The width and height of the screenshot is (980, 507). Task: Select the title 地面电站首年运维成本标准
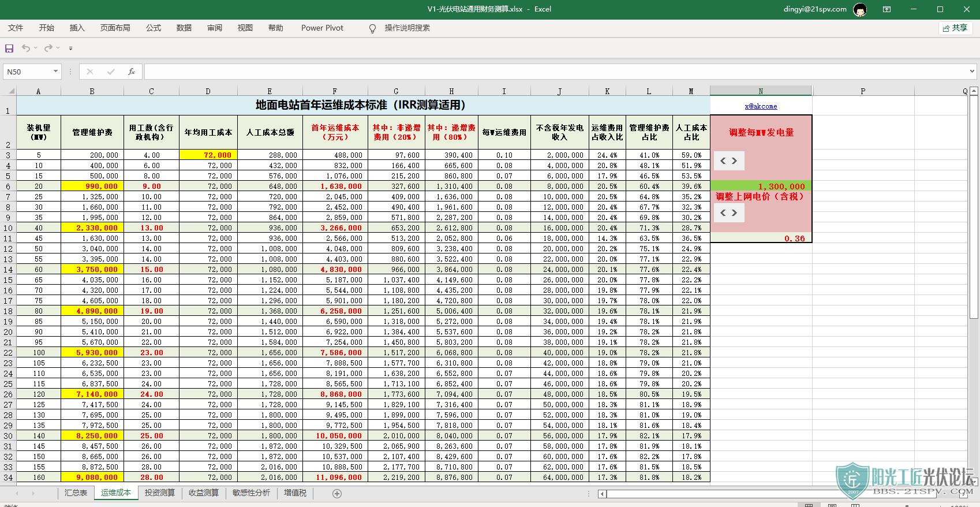point(363,105)
